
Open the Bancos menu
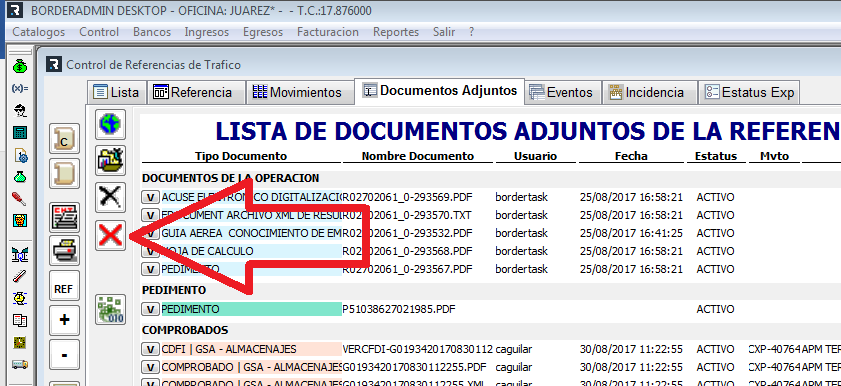[152, 32]
